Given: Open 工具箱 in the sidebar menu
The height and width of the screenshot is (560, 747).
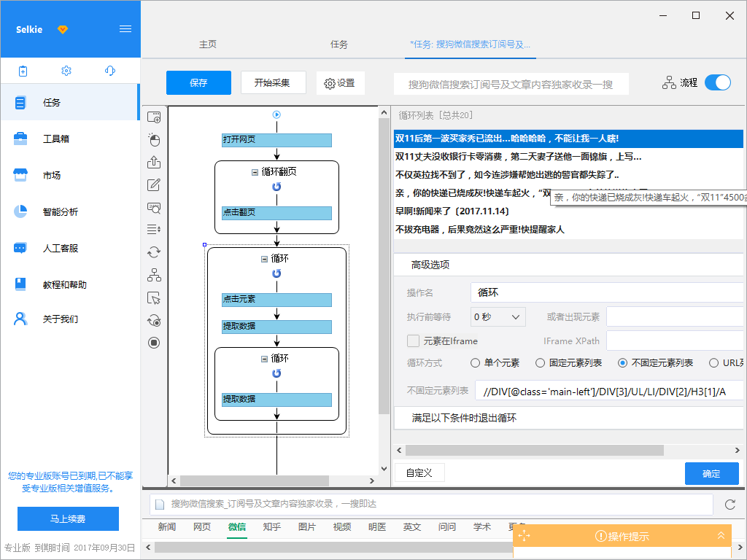Looking at the screenshot, I should pyautogui.click(x=56, y=139).
